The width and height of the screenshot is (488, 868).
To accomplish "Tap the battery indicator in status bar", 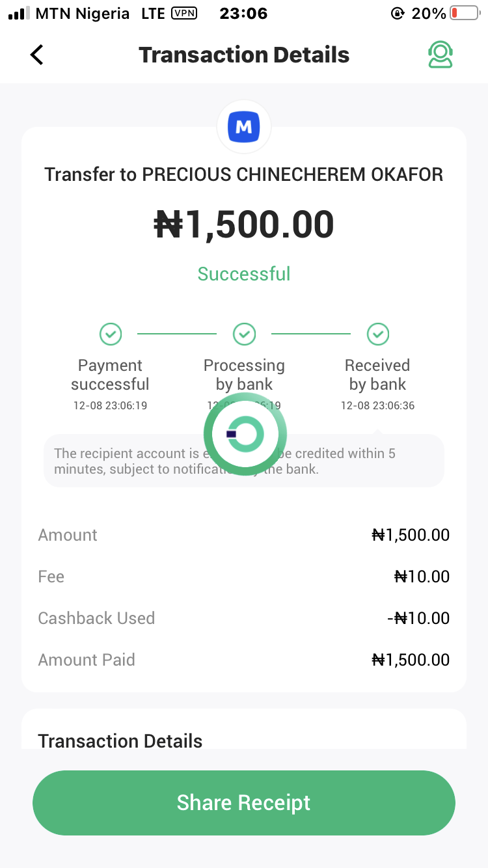I will tap(464, 13).
